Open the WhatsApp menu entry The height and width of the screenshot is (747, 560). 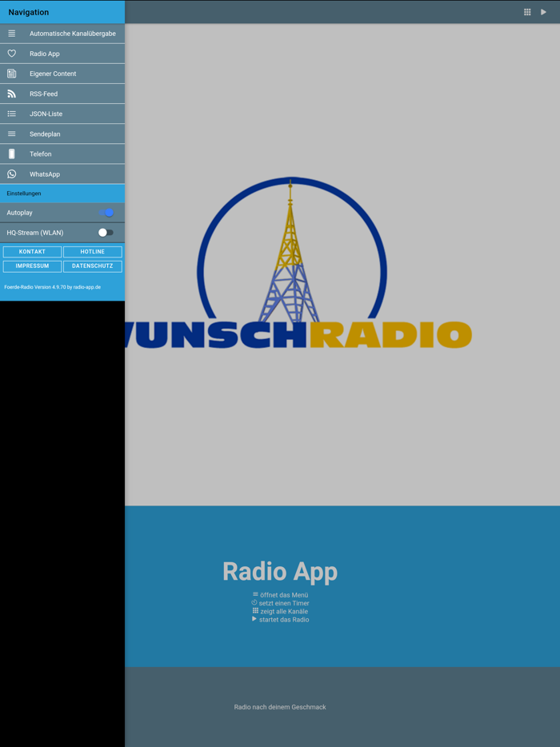point(62,174)
